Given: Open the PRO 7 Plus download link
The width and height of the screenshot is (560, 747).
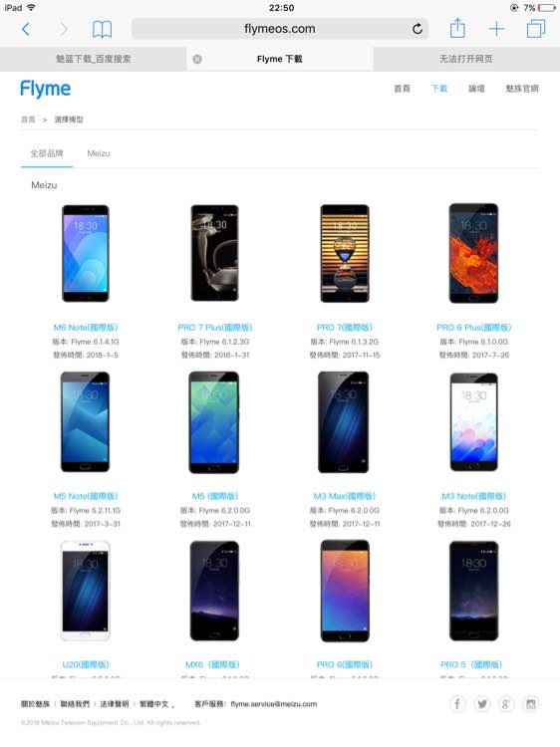Looking at the screenshot, I should [215, 328].
